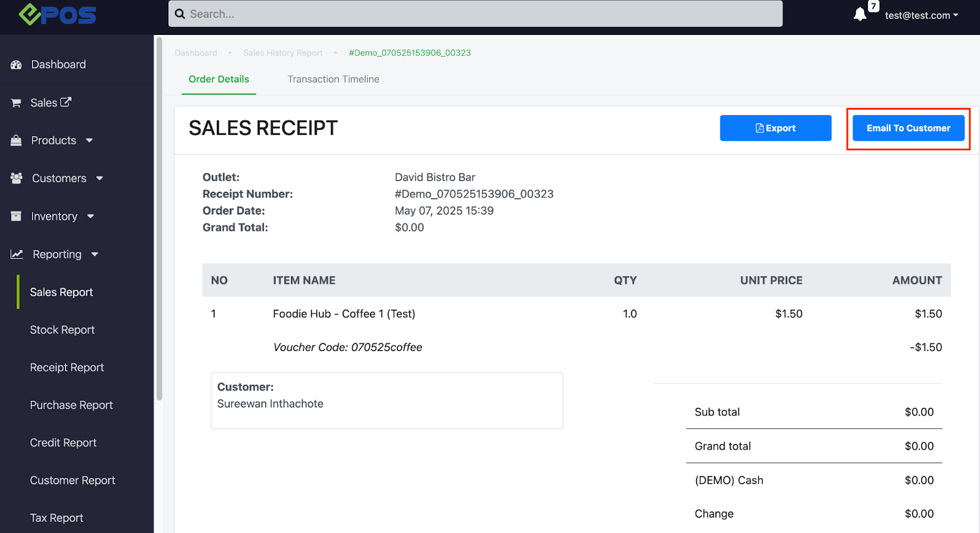Open Purchase Report in the sidebar
980x533 pixels.
coord(71,405)
